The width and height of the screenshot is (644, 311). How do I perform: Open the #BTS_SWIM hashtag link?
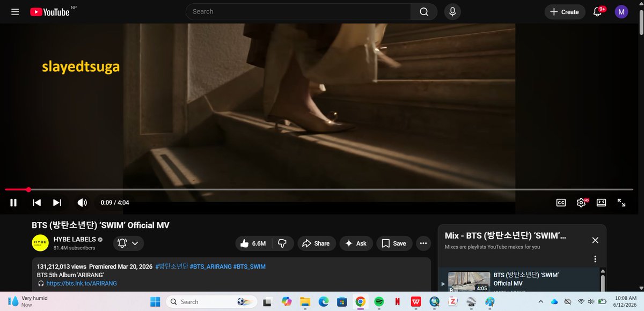coord(250,266)
